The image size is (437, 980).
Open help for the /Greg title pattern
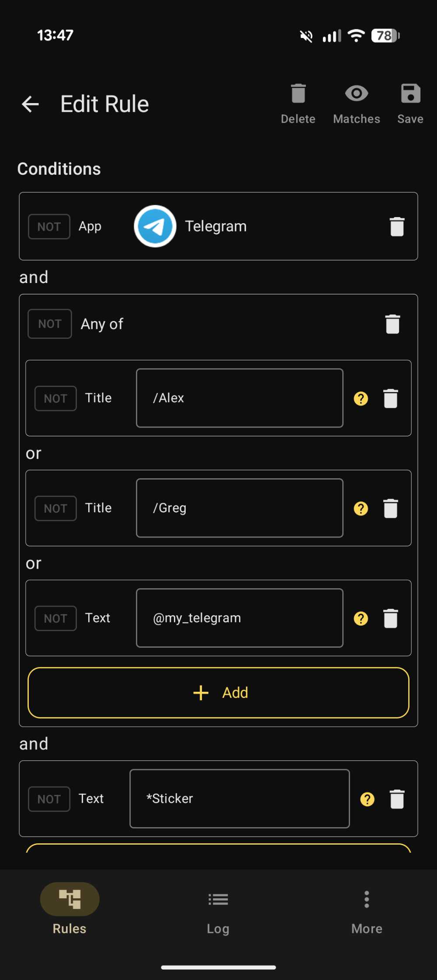[361, 508]
